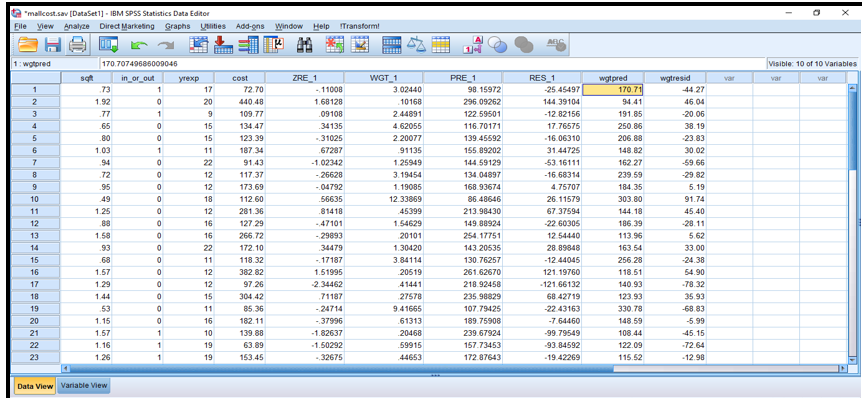862x398 pixels.
Task: Select the RES_1 column header
Action: pos(542,78)
